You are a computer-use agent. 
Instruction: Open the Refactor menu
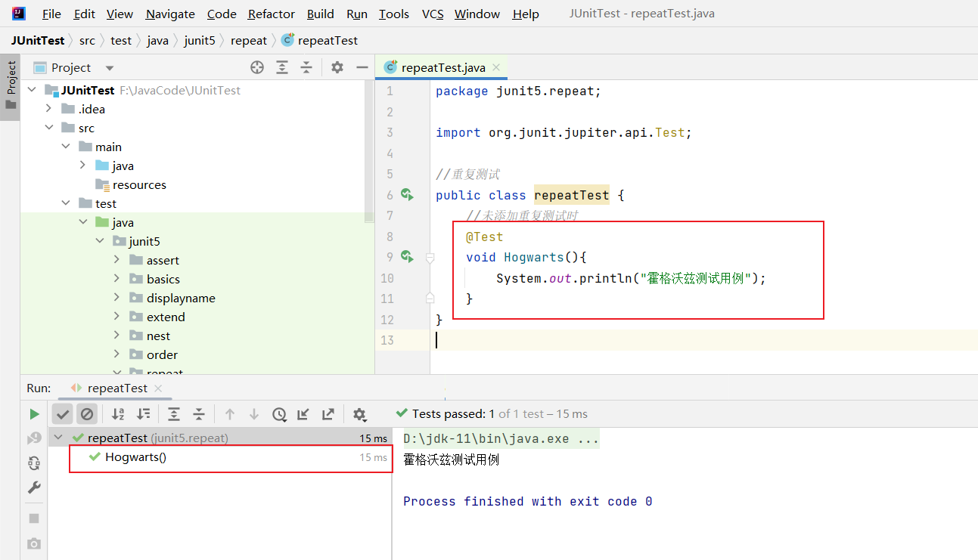[271, 14]
